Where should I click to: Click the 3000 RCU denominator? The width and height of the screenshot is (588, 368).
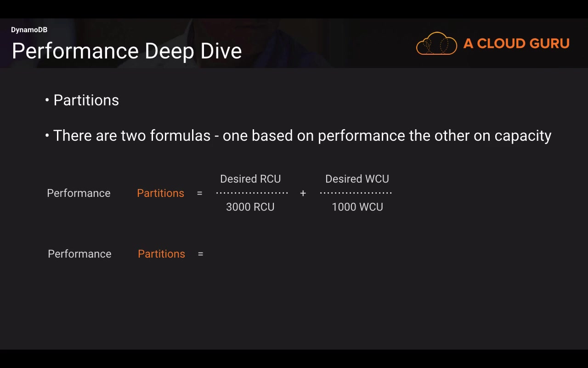(x=250, y=207)
